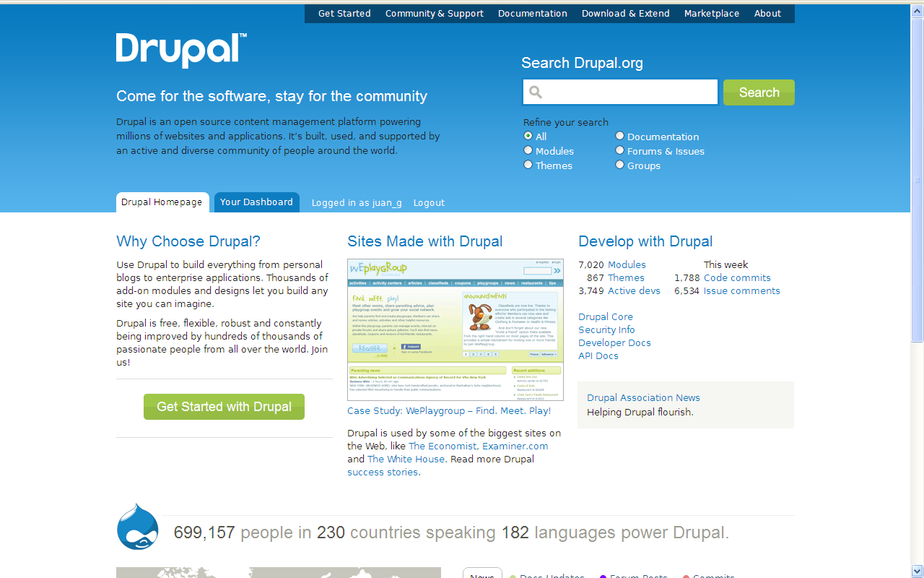924x578 pixels.
Task: Open the WePlaygroup site screenshot thumbnail
Action: [456, 329]
